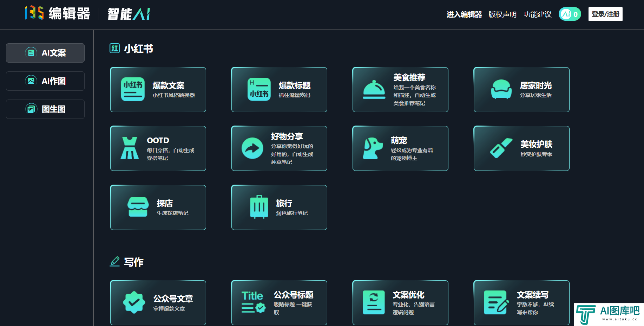
Task: Switch to the AI作图 tab
Action: (45, 81)
